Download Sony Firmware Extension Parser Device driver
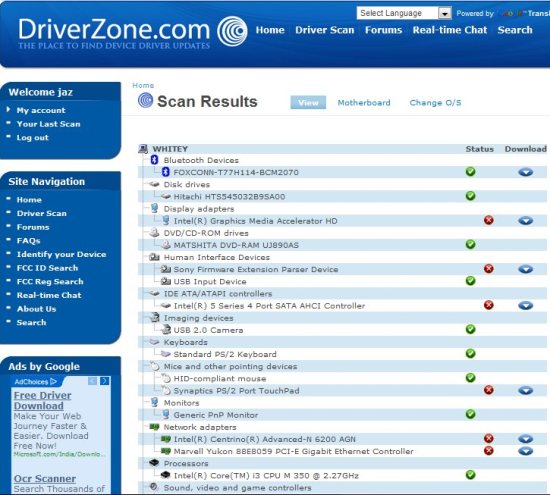550x495 pixels. [525, 269]
